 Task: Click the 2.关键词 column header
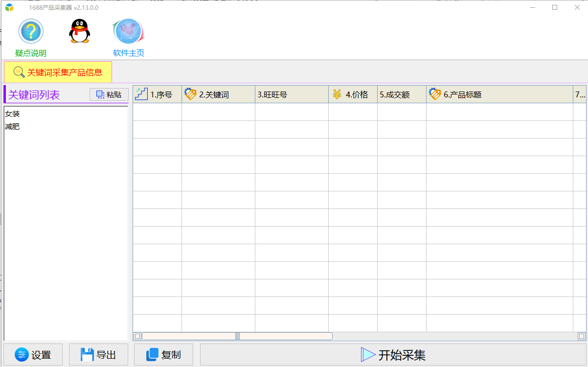coord(218,94)
